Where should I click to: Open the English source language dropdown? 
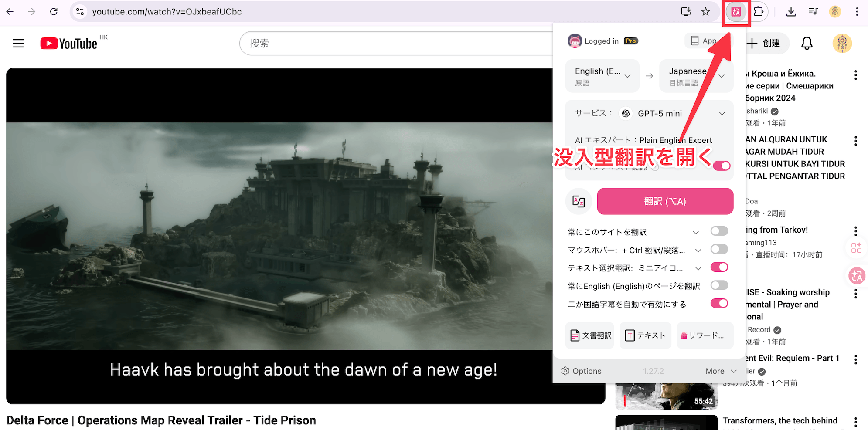(602, 76)
